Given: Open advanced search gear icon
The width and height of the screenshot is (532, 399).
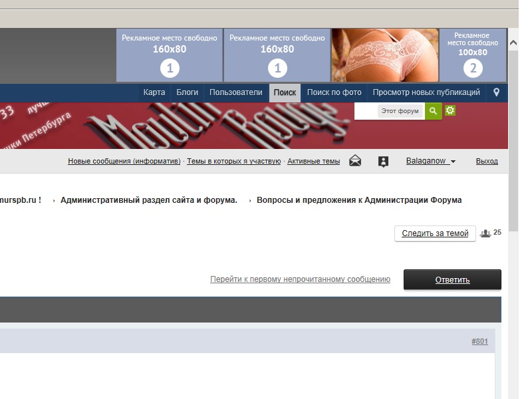Looking at the screenshot, I should (x=450, y=110).
